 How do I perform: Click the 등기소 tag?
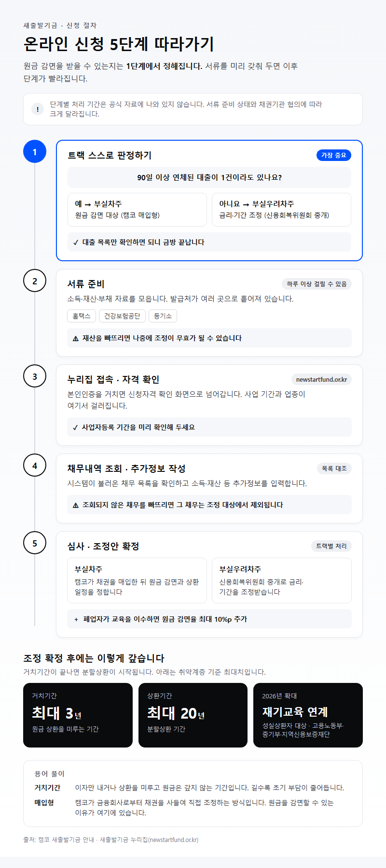[x=163, y=316]
